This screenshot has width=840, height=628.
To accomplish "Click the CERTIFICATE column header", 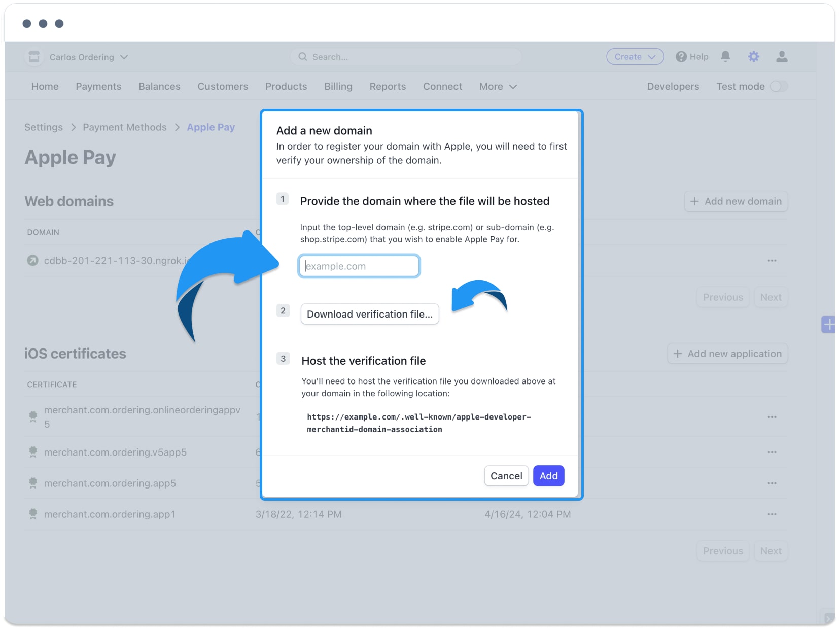I will point(52,385).
